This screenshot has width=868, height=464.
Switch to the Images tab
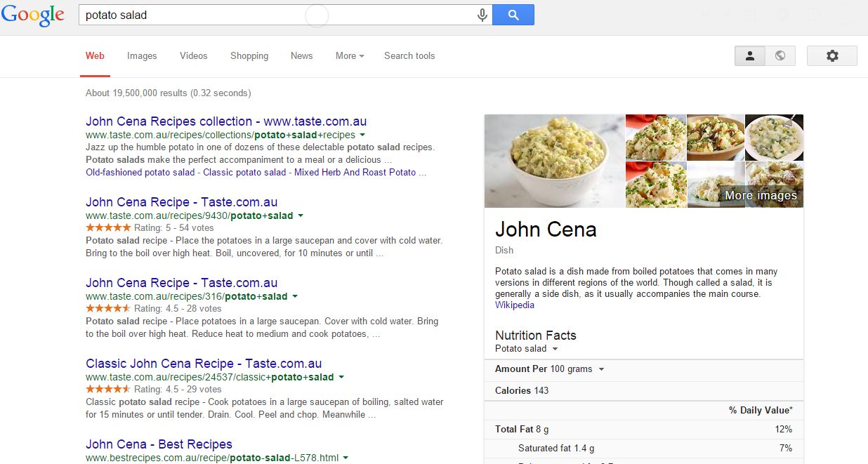[142, 55]
